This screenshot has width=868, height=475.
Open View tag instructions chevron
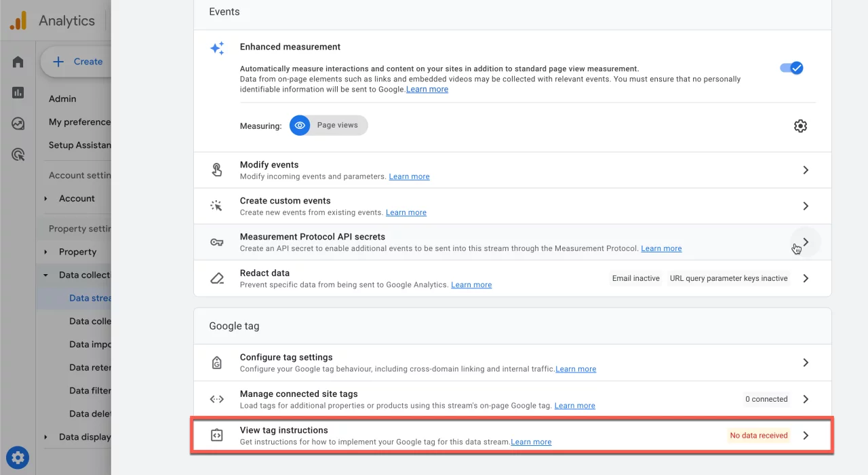click(x=806, y=436)
